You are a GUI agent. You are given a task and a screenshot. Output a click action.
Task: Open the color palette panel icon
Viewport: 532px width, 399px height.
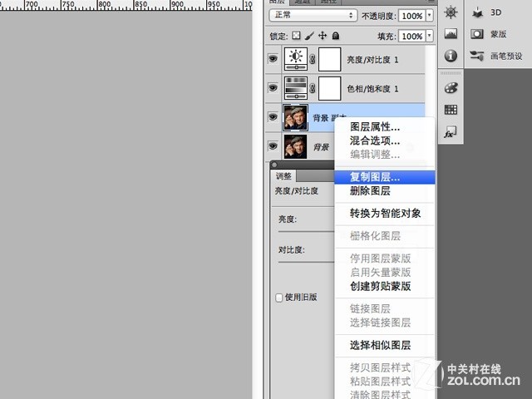point(451,88)
